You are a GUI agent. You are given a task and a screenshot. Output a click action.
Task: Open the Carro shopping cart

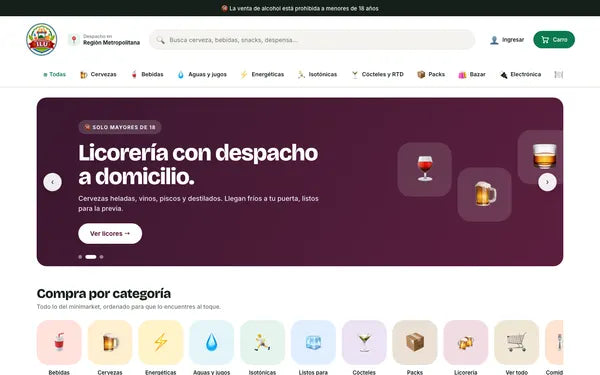tap(554, 40)
